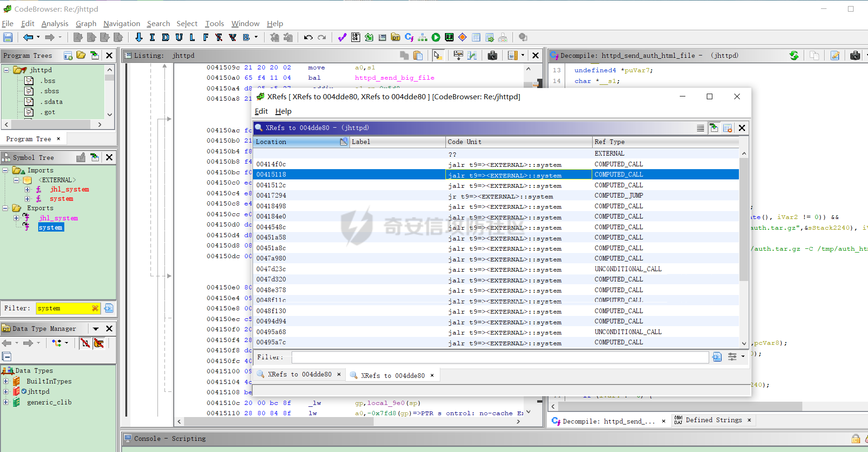
Task: Select XRef row at 0047d23c
Action: [x=496, y=269]
